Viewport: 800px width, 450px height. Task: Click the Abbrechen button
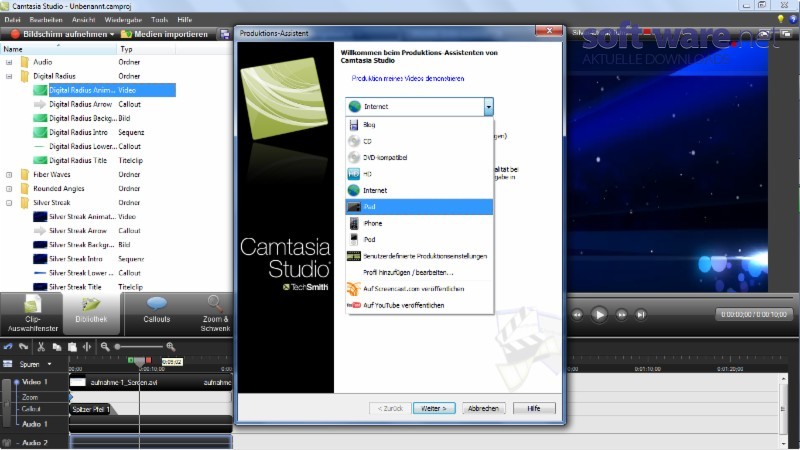483,408
